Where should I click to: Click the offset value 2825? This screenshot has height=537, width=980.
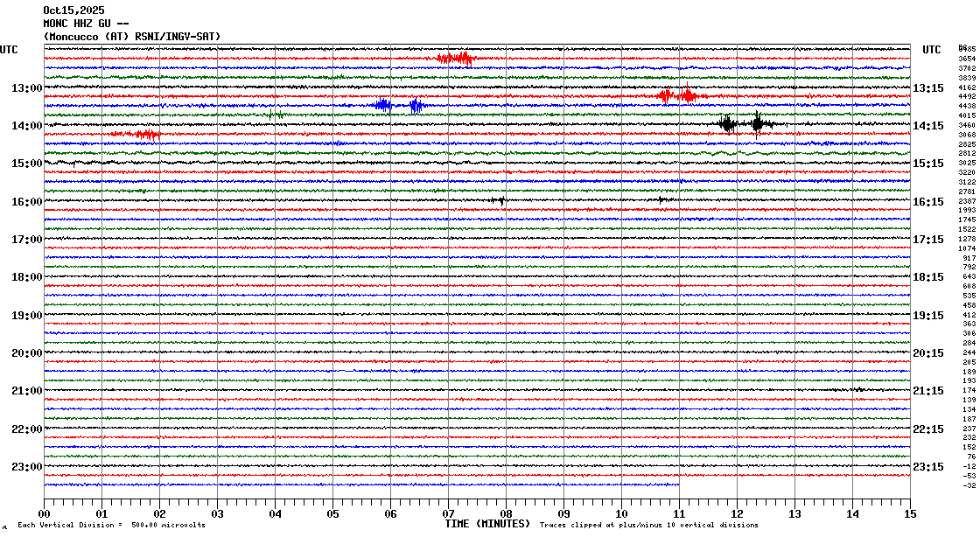pyautogui.click(x=967, y=144)
